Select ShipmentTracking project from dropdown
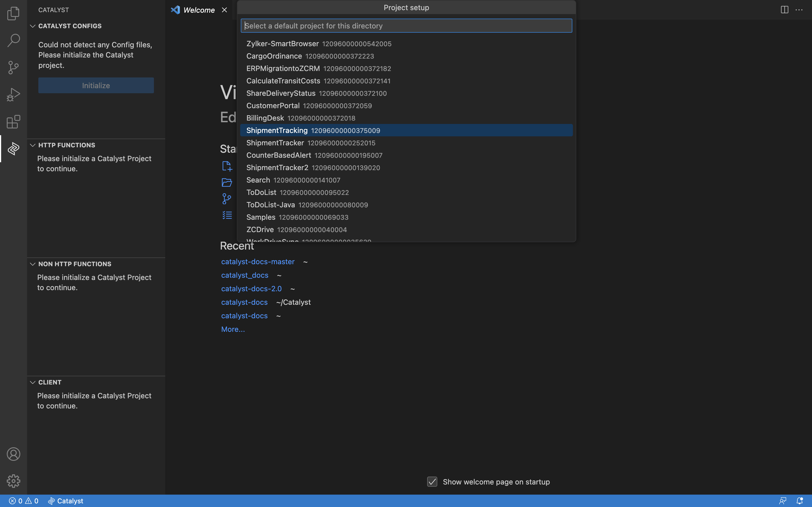 [x=406, y=130]
